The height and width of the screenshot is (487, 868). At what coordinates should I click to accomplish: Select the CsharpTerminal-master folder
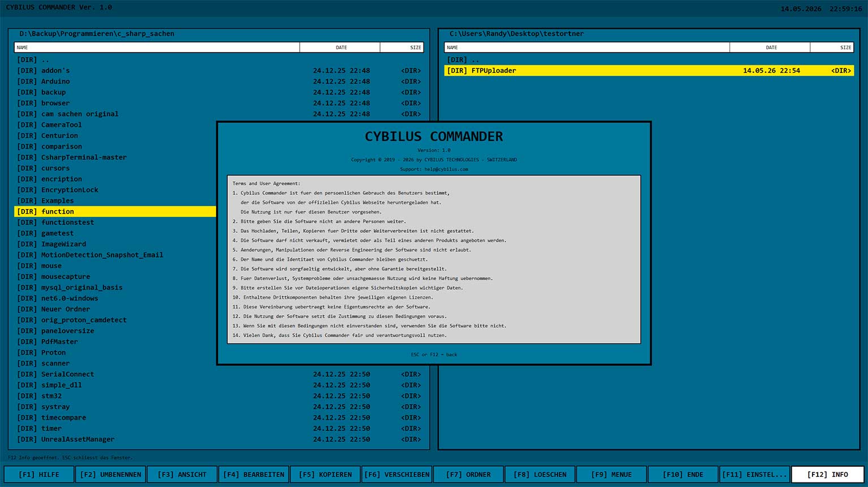[115, 157]
